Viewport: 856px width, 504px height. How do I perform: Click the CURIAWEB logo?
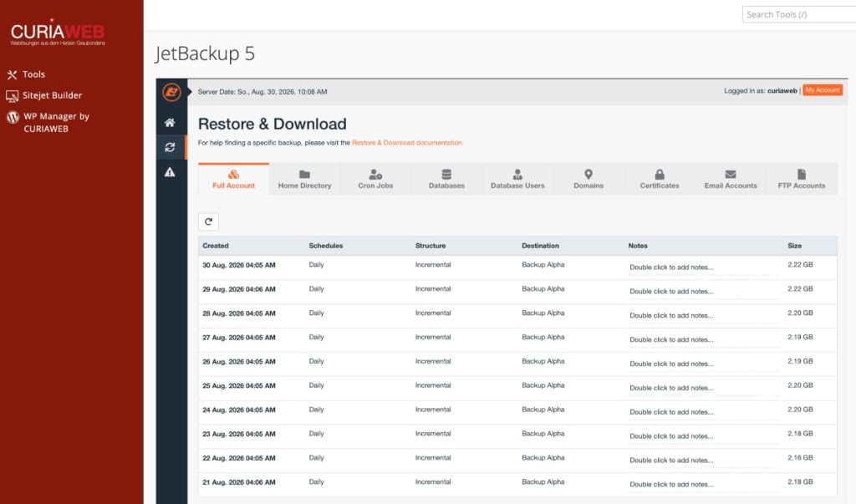[x=58, y=33]
